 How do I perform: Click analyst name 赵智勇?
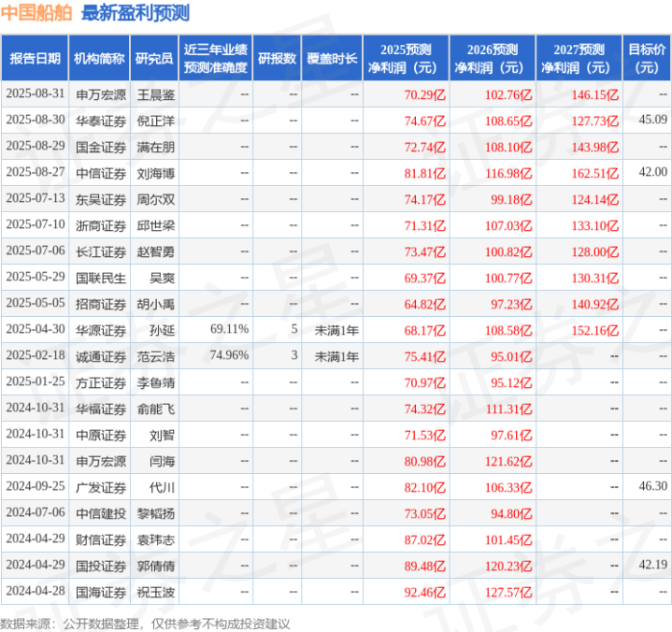point(155,251)
